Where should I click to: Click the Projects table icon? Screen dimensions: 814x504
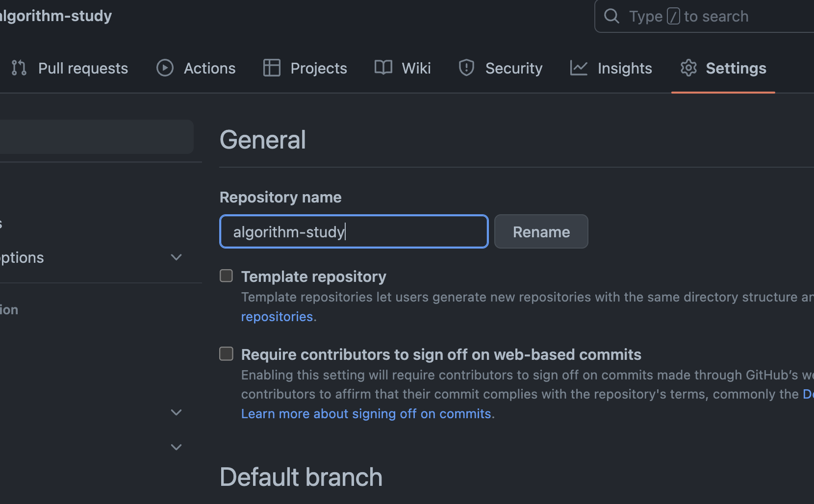click(272, 68)
